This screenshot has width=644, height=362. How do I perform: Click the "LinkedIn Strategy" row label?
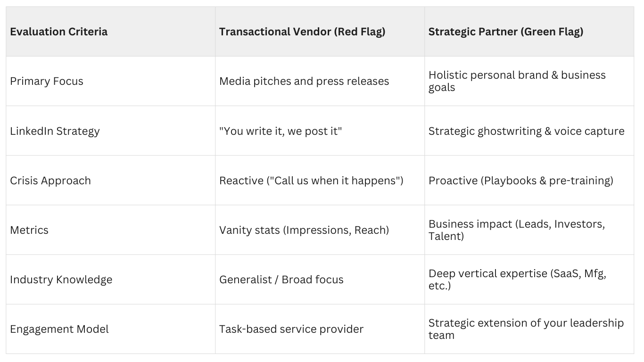pos(55,131)
